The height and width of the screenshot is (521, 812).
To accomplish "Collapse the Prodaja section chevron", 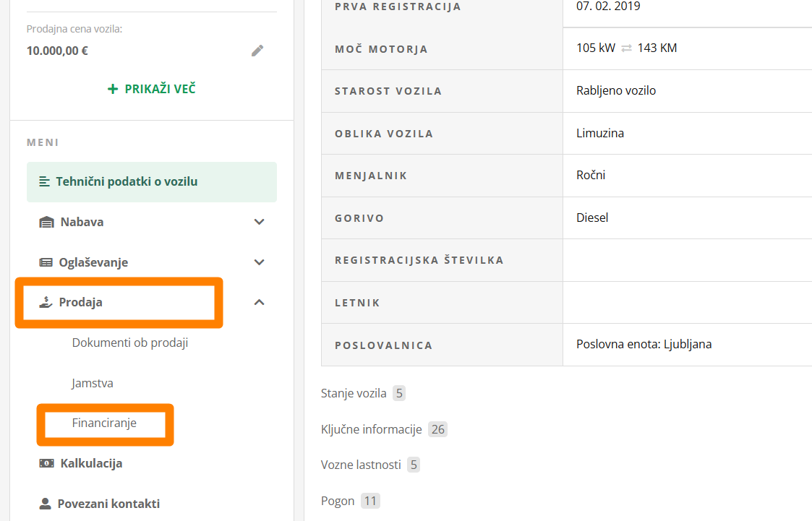I will pos(260,303).
